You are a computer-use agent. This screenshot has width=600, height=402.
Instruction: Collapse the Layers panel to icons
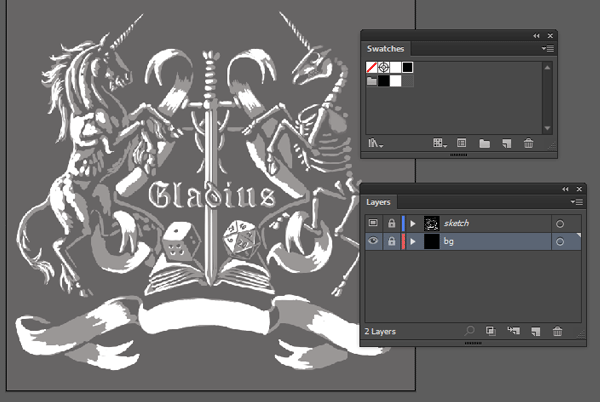(x=565, y=189)
